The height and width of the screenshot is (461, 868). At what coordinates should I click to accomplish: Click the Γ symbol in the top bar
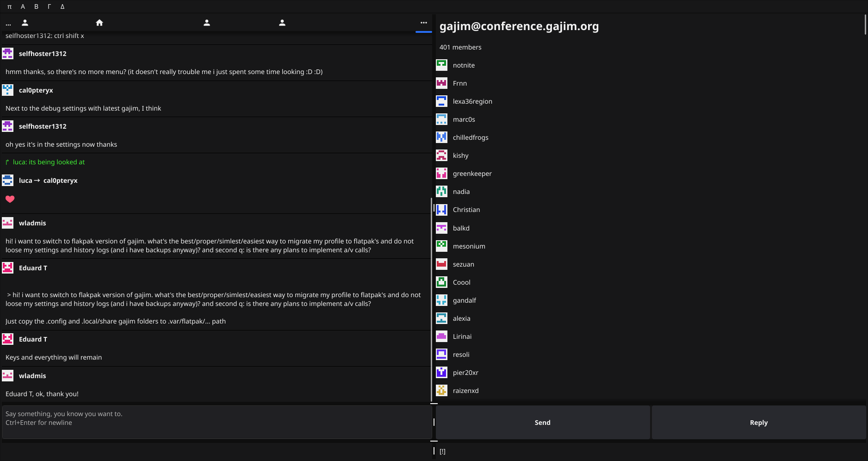pos(49,6)
